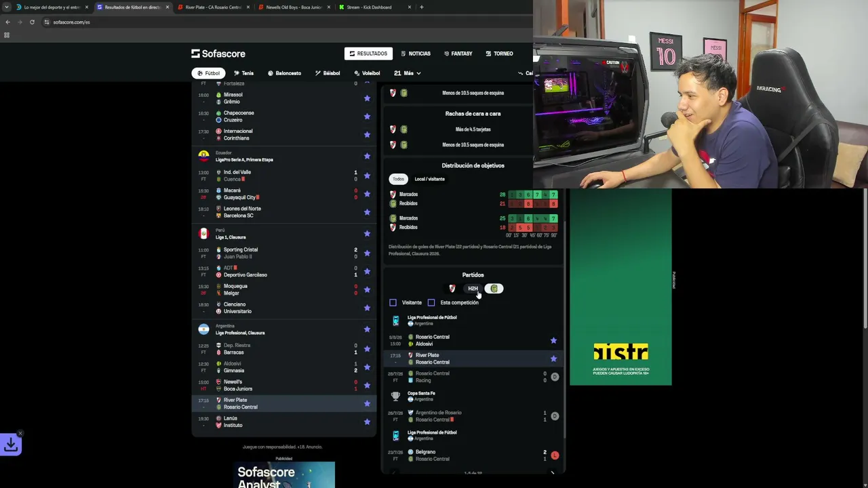Star the Internacional vs Corinthians match
The width and height of the screenshot is (868, 488).
(367, 135)
